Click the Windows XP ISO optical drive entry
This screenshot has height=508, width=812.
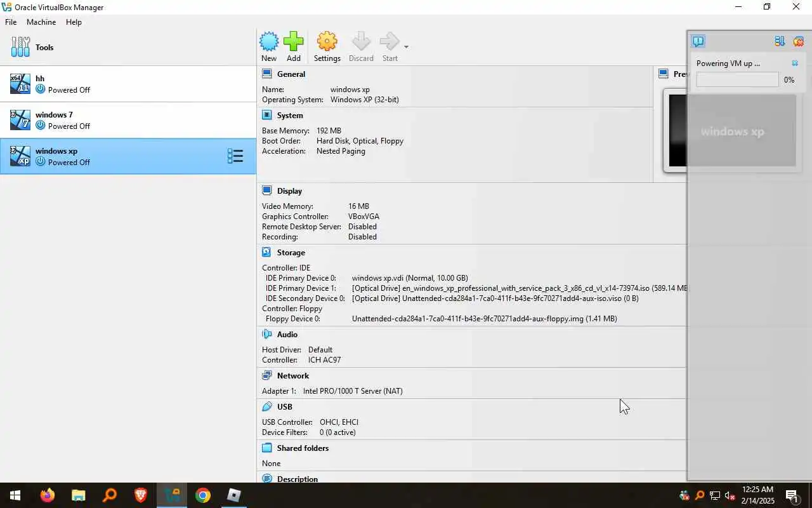tap(520, 288)
